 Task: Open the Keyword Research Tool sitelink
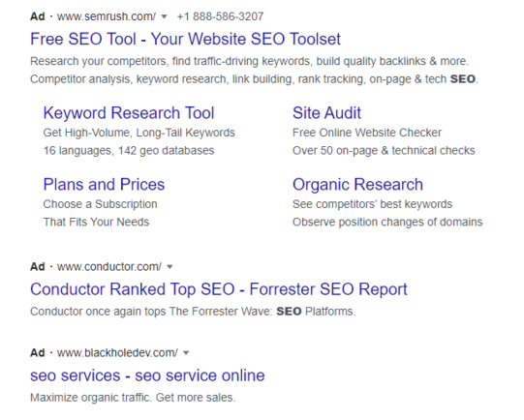pyautogui.click(x=129, y=113)
